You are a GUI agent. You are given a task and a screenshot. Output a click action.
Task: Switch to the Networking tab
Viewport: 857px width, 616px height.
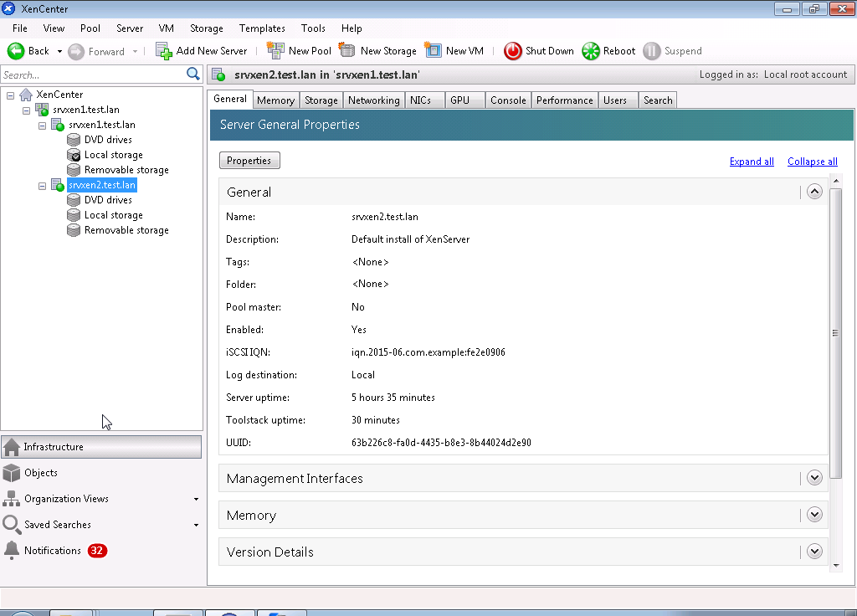point(374,100)
